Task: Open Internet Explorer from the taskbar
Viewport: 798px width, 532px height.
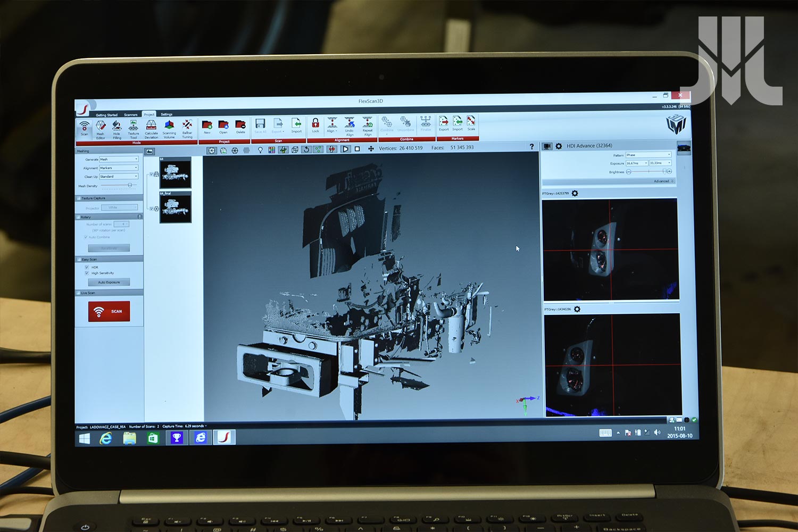Action: point(106,438)
